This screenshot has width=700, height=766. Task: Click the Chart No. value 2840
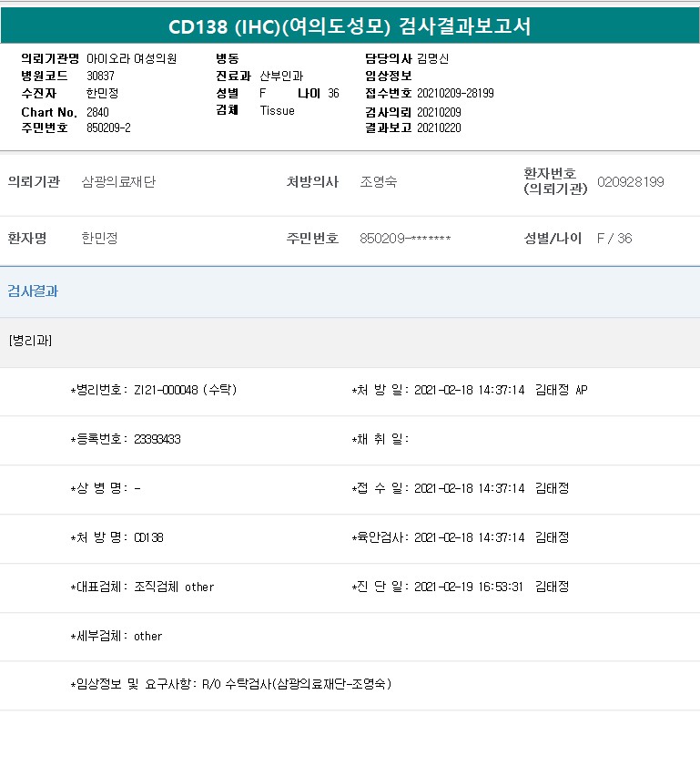pos(96,111)
